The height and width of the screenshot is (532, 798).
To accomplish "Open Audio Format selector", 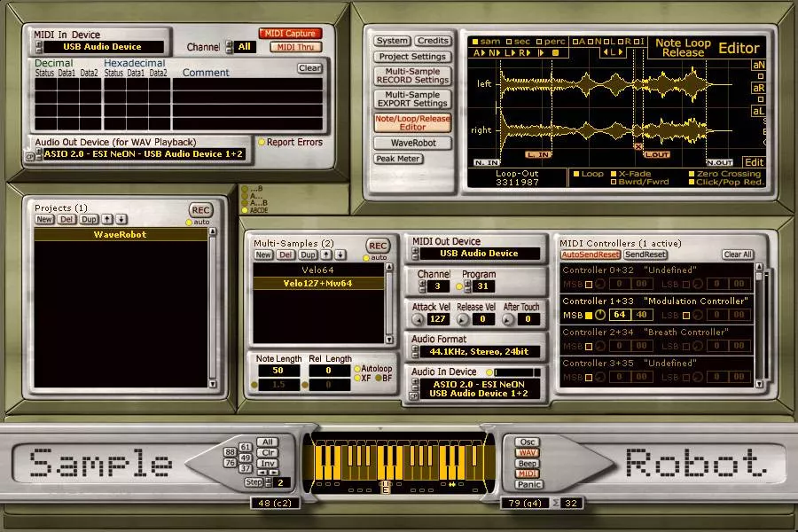I will coord(479,352).
